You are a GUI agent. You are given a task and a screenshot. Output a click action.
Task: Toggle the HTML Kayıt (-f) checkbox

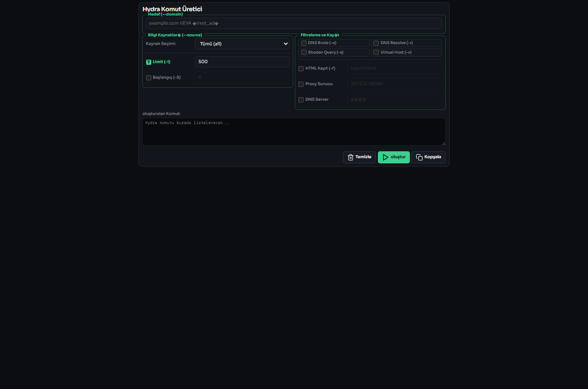coord(301,69)
